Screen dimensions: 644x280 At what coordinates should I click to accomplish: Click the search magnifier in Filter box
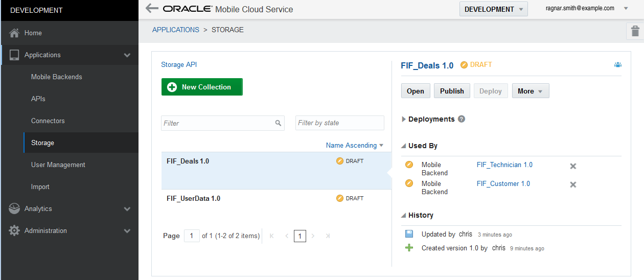tap(278, 123)
